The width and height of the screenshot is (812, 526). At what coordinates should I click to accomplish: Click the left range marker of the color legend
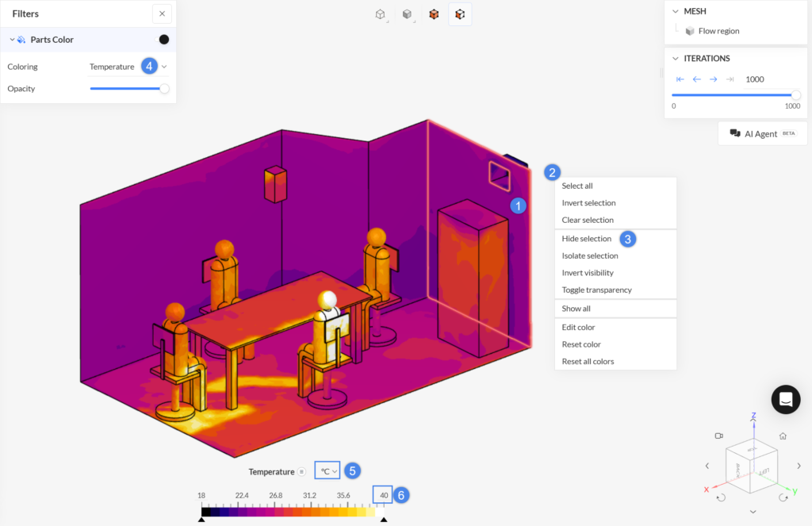click(201, 520)
